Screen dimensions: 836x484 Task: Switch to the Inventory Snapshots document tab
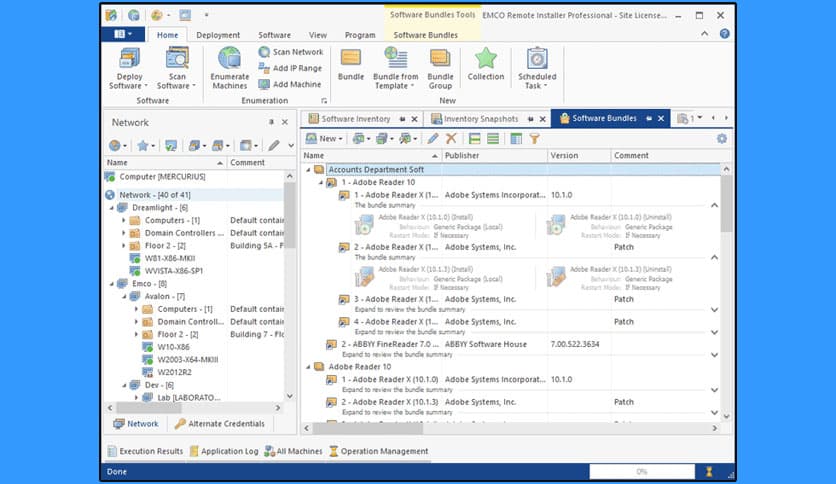[480, 119]
